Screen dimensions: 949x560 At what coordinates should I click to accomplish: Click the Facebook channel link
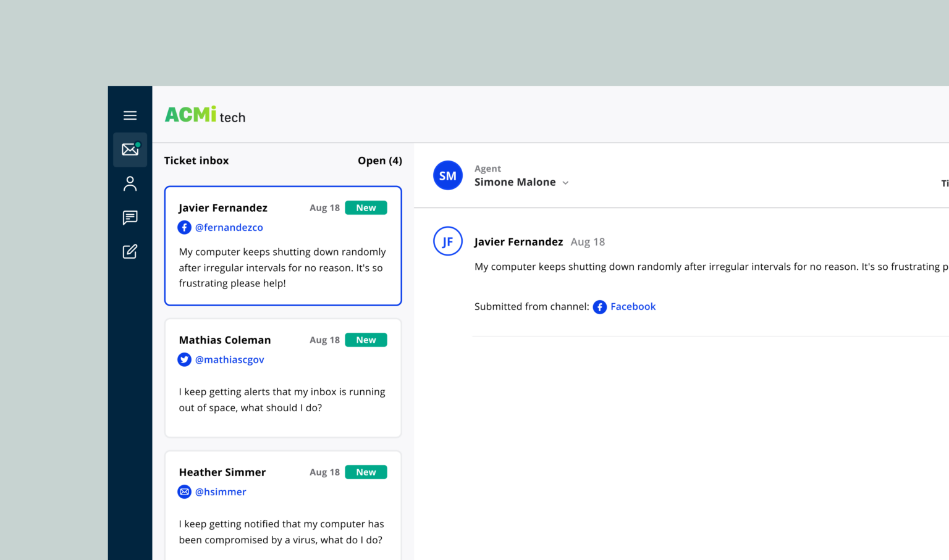tap(633, 306)
